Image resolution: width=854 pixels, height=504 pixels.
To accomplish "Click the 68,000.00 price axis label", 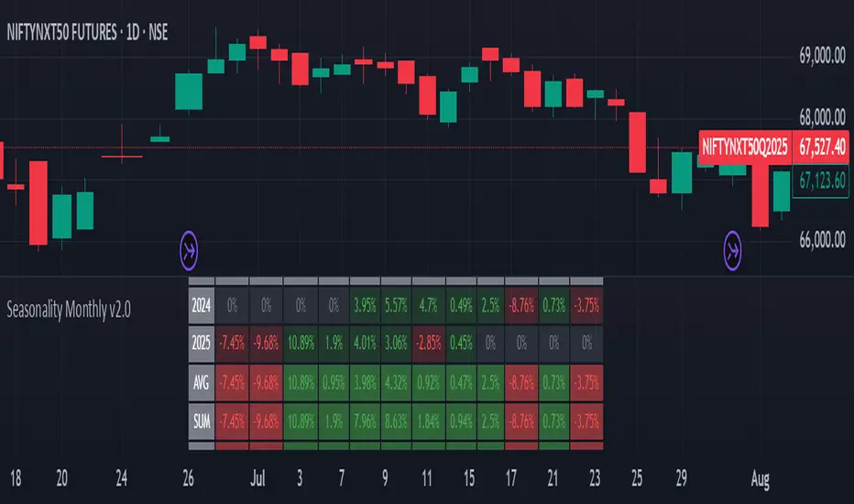I will click(x=820, y=117).
